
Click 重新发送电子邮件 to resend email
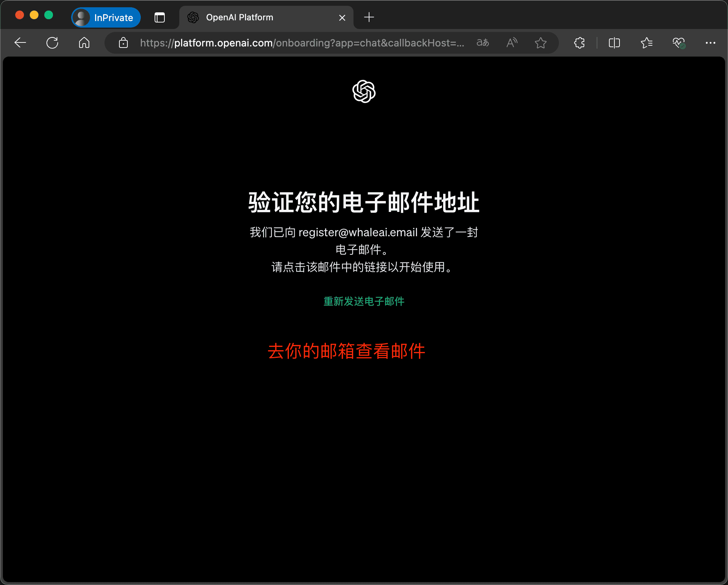363,302
